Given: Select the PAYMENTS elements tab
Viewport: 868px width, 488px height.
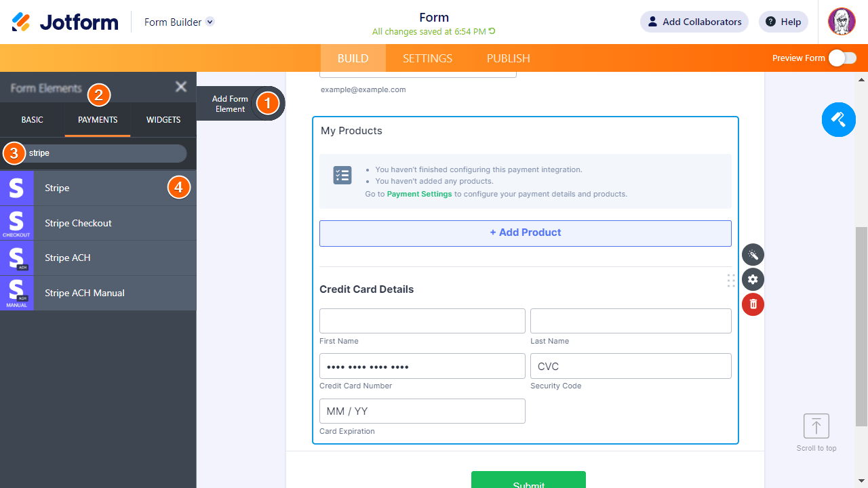Looking at the screenshot, I should pyautogui.click(x=98, y=120).
